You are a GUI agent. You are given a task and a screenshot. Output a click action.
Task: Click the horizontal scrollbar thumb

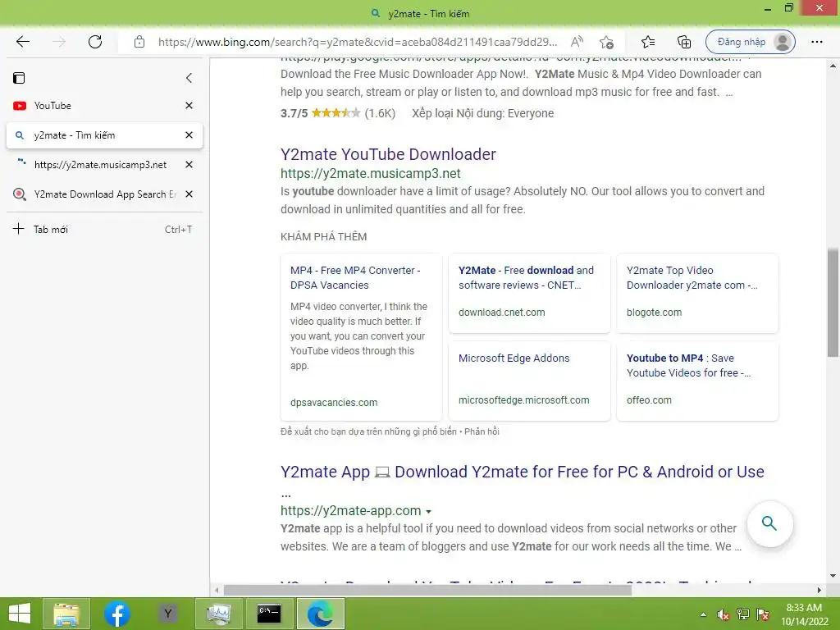pyautogui.click(x=427, y=591)
